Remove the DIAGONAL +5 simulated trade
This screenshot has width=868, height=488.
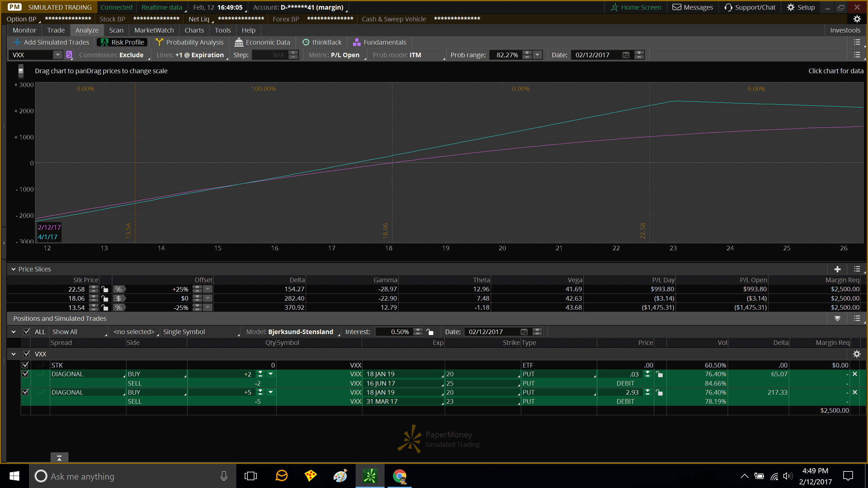pyautogui.click(x=854, y=392)
